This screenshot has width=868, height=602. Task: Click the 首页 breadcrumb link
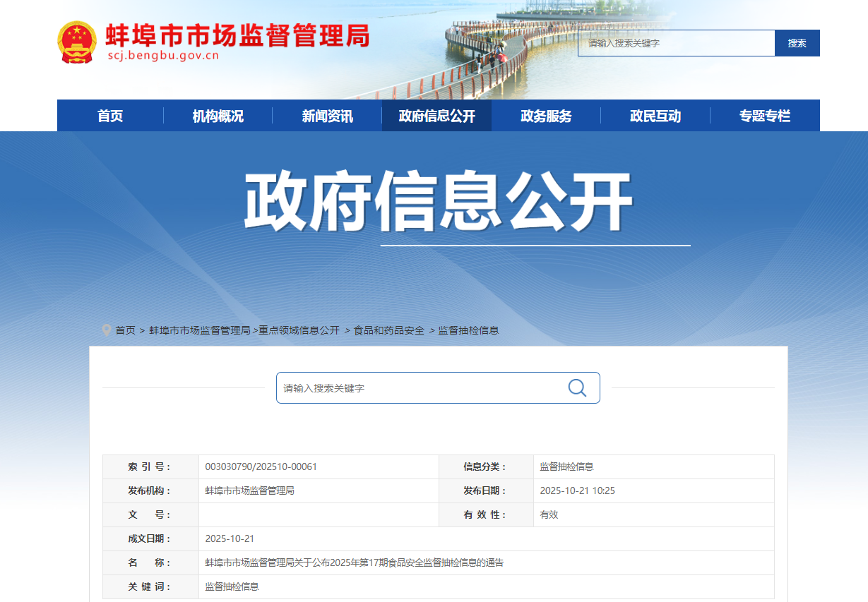(x=125, y=330)
